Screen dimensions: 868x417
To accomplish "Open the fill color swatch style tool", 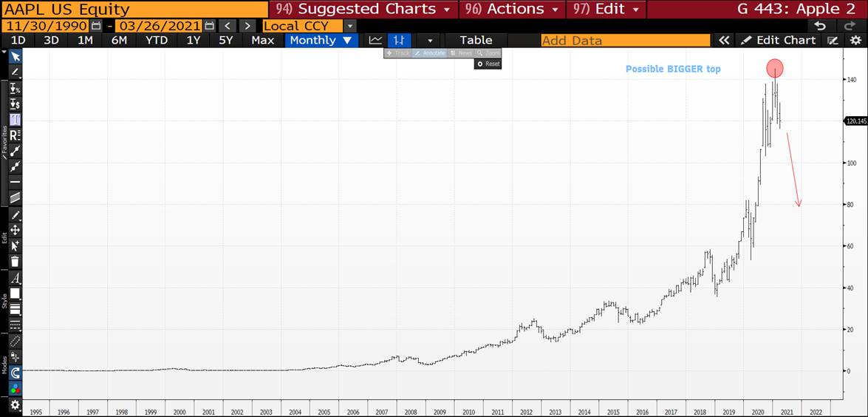I will coord(15,294).
